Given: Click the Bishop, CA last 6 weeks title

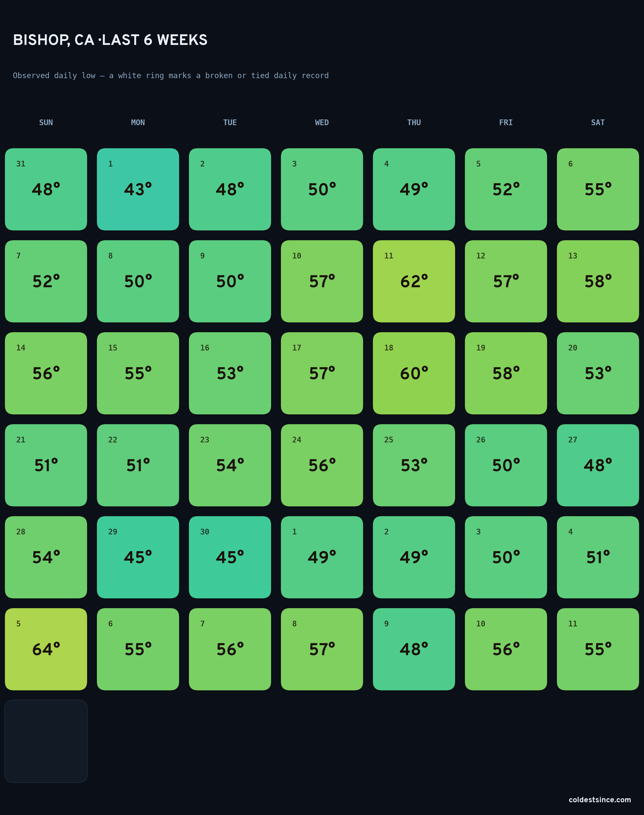Looking at the screenshot, I should tap(110, 40).
